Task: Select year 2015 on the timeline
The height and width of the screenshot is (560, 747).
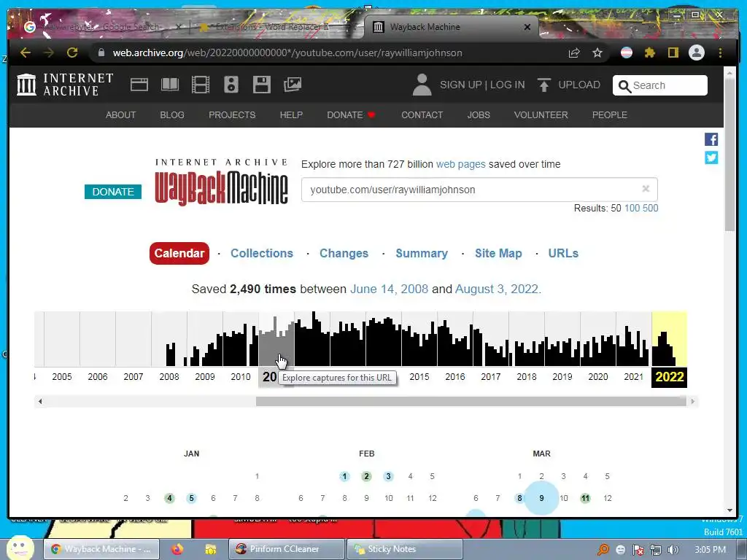Action: tap(419, 377)
